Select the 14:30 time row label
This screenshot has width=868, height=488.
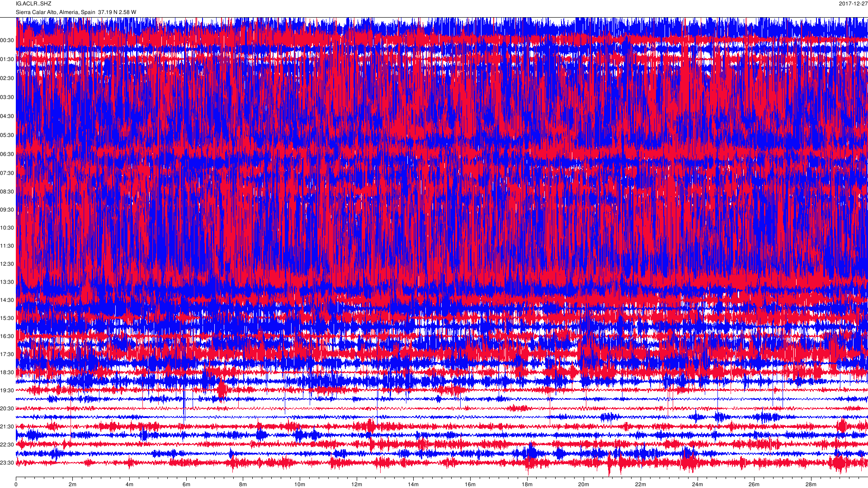[x=7, y=300]
